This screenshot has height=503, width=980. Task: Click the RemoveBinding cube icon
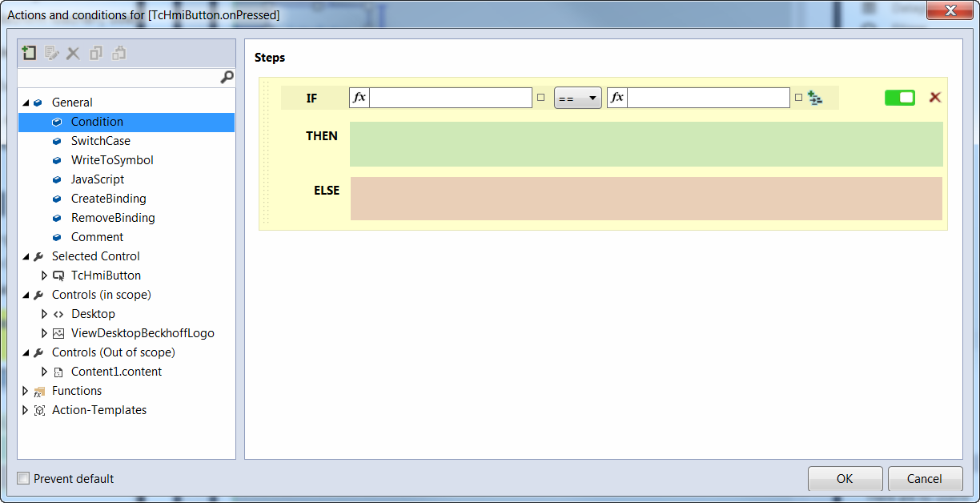pyautogui.click(x=56, y=218)
